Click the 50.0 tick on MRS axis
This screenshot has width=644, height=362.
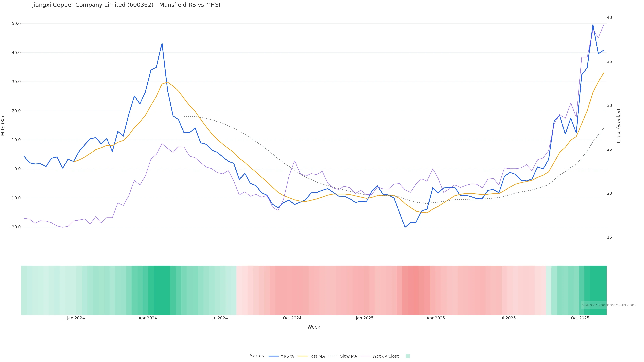coord(16,24)
